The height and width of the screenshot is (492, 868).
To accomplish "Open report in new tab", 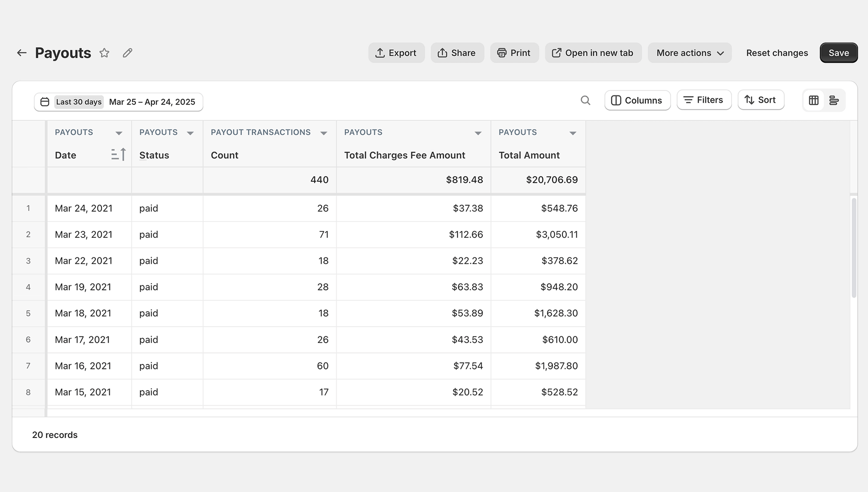I will [593, 53].
